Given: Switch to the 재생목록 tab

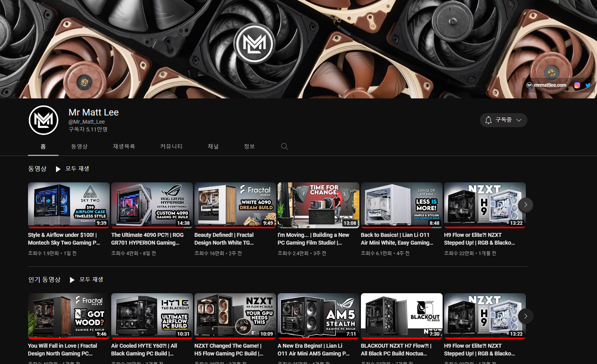Looking at the screenshot, I should [x=124, y=147].
